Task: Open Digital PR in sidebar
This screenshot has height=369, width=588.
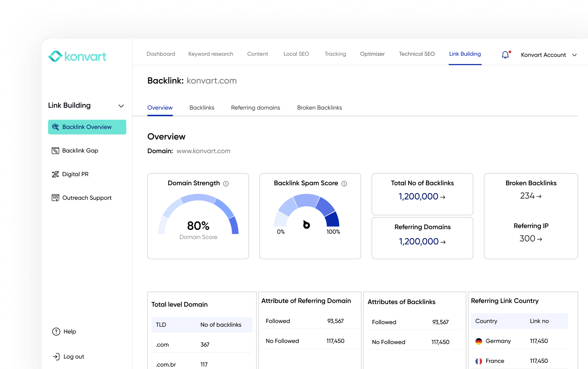Action: point(75,174)
